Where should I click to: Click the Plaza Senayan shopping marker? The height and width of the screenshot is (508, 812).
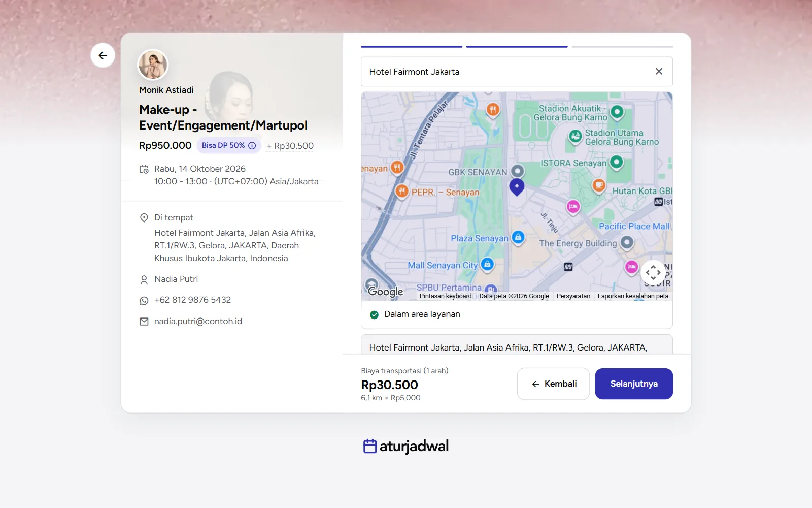[x=518, y=237]
